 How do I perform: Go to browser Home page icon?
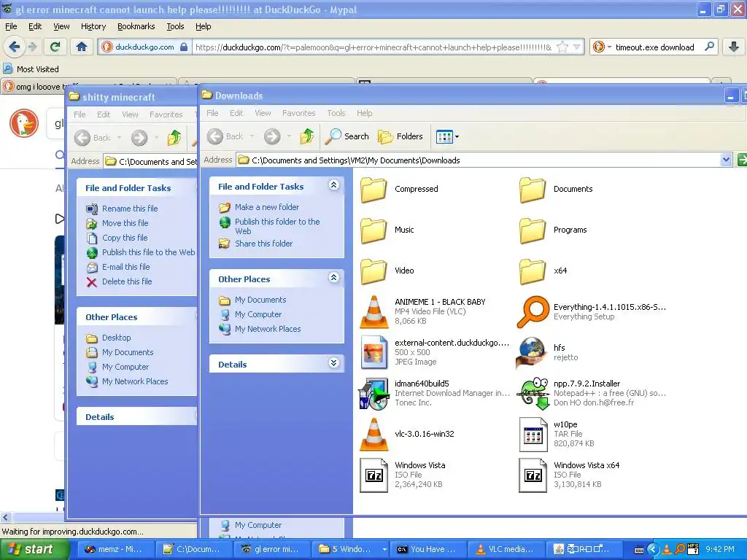[82, 47]
